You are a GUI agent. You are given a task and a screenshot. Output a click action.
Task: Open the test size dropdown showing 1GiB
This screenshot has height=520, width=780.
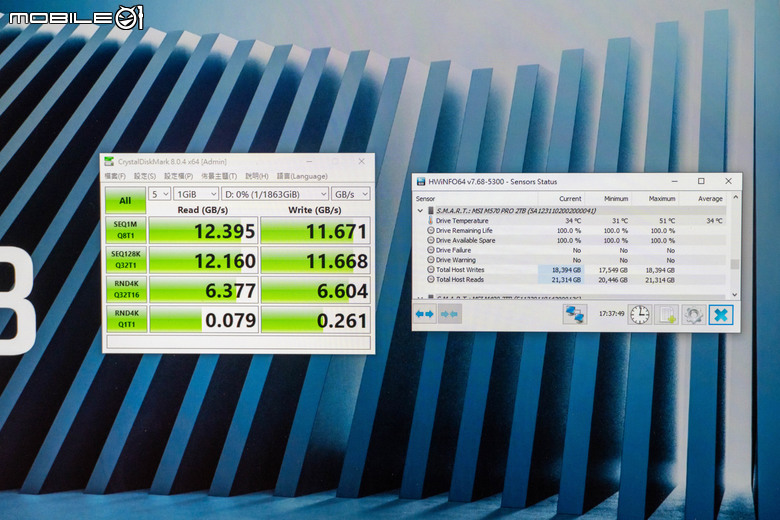click(196, 194)
